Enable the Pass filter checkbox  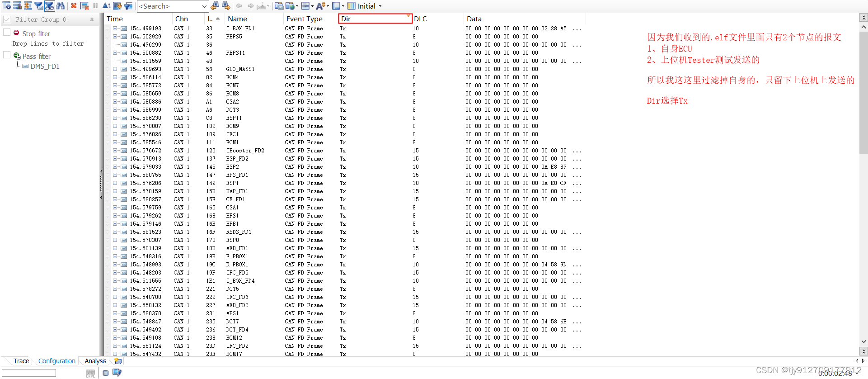pos(7,55)
